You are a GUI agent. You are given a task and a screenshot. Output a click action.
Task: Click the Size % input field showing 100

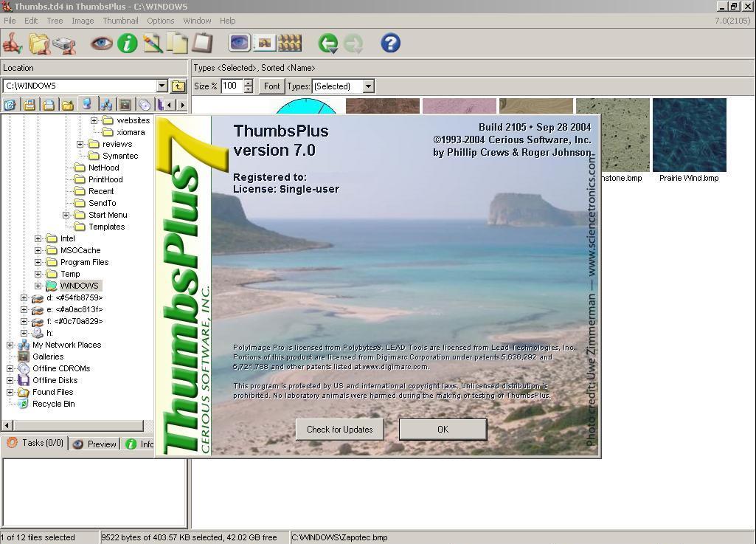click(x=232, y=86)
